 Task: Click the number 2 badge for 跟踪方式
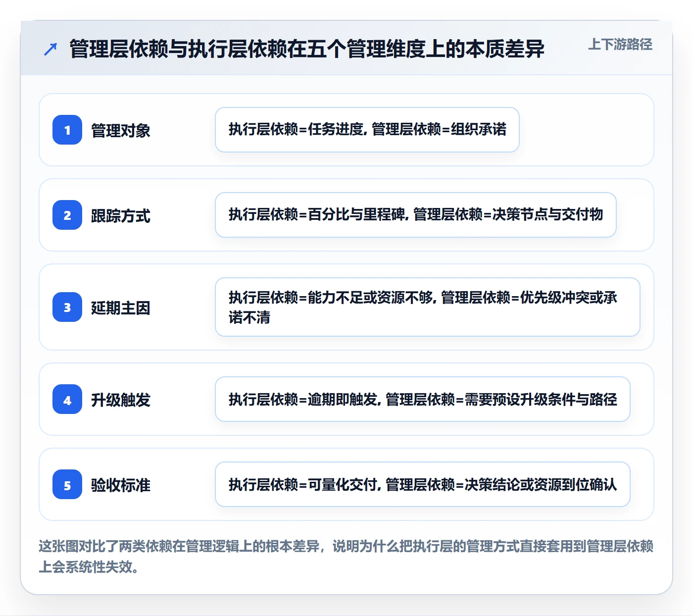pyautogui.click(x=67, y=215)
